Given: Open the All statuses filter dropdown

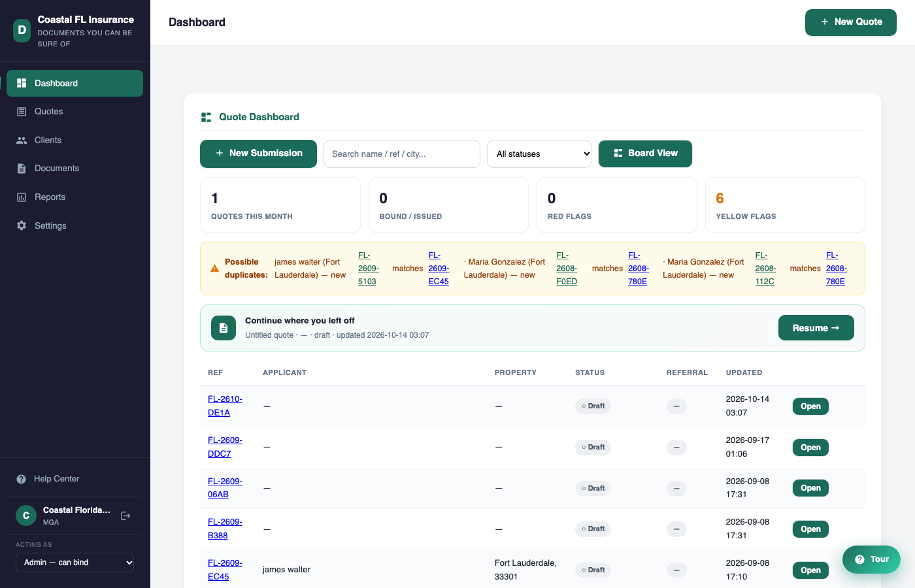Looking at the screenshot, I should pyautogui.click(x=539, y=154).
